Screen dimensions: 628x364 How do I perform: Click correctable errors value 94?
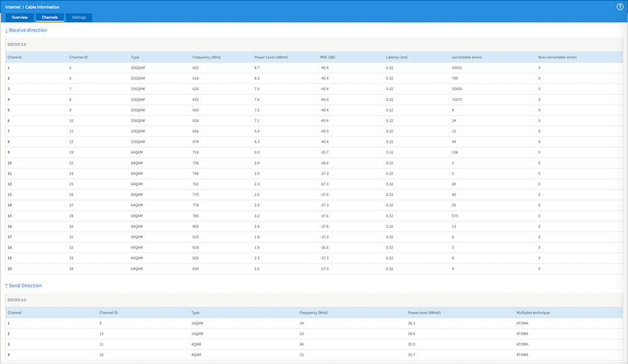454,141
